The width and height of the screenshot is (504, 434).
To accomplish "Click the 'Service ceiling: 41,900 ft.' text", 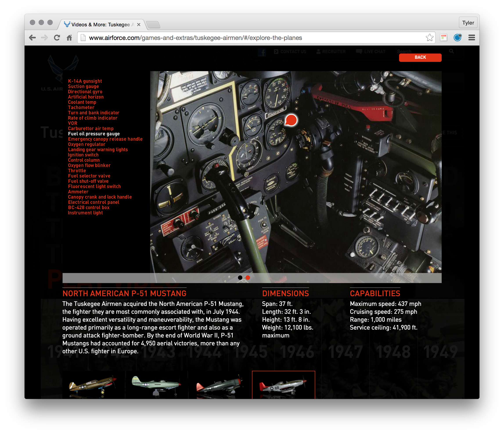I will [x=383, y=328].
